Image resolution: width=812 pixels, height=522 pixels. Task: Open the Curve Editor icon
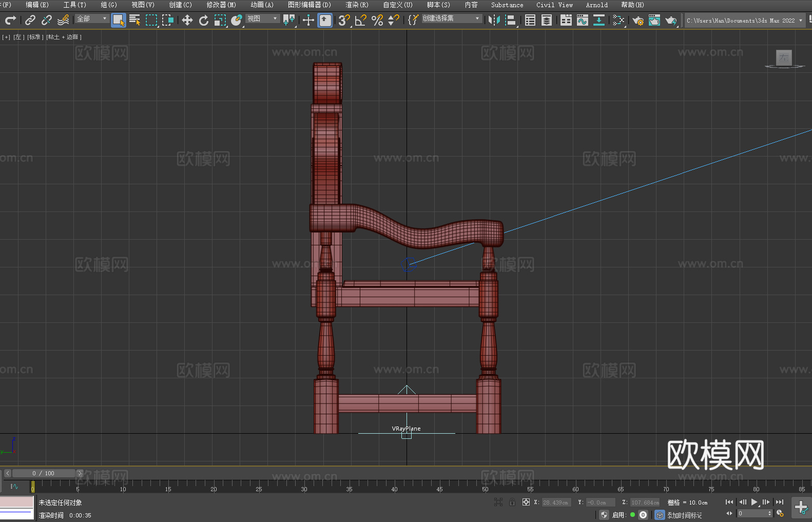(583, 20)
